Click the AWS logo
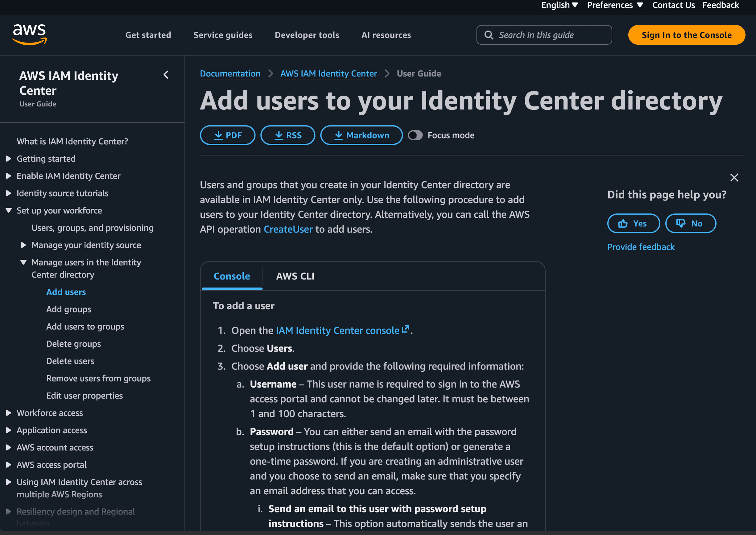This screenshot has width=756, height=535. tap(29, 34)
